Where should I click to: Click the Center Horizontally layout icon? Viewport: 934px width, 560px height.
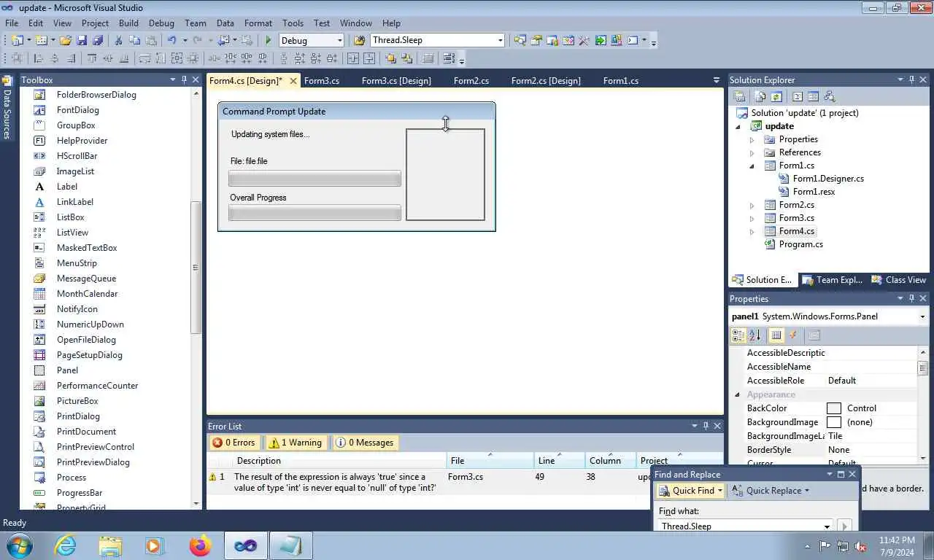pos(353,58)
